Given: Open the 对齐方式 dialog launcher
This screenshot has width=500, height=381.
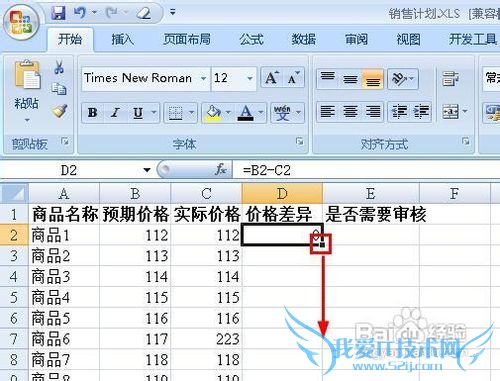Looking at the screenshot, I should click(466, 142).
